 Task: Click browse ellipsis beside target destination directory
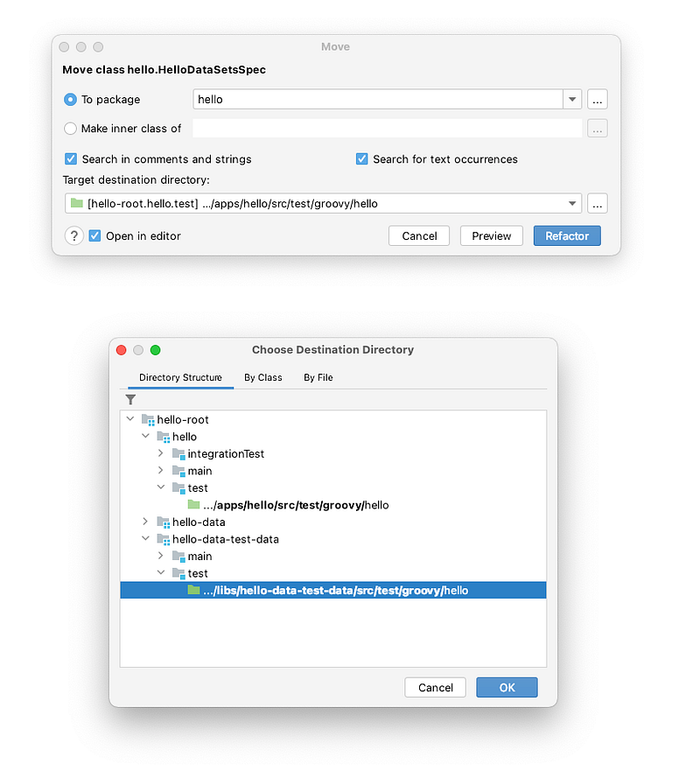(x=598, y=204)
